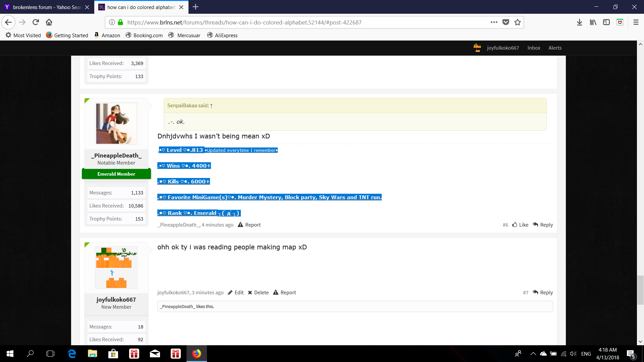Open AliExpress bookmark
The height and width of the screenshot is (362, 644).
pos(222,35)
